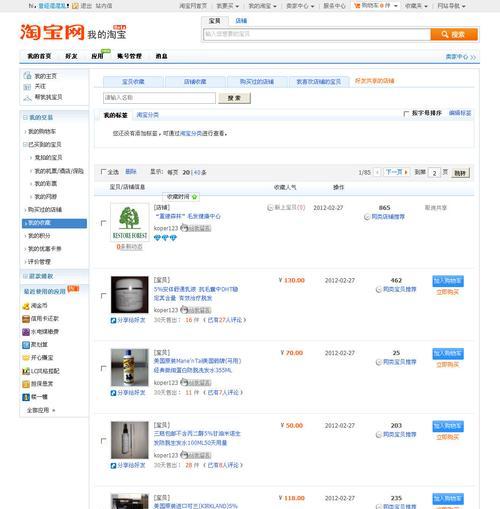The image size is (500, 509).
Task: Check the box for the ¥50.00 item
Action: click(x=103, y=441)
